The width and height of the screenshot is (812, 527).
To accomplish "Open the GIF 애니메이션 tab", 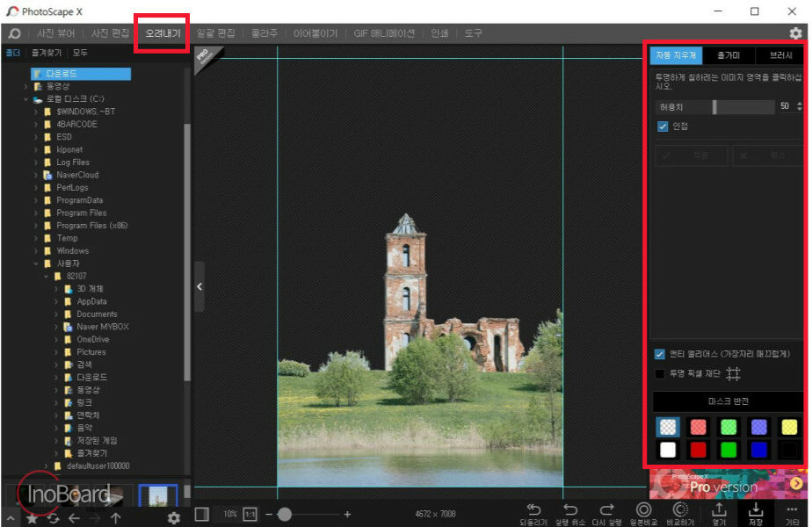I will click(384, 33).
